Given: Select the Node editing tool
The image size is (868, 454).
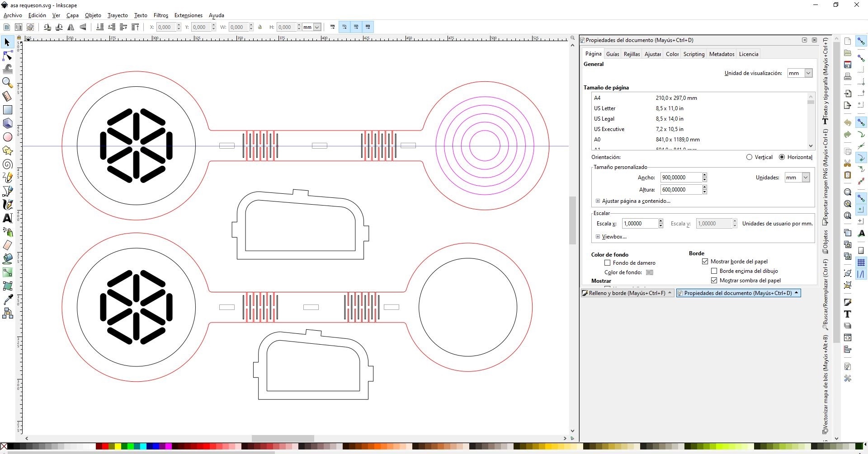Looking at the screenshot, I should click(7, 56).
